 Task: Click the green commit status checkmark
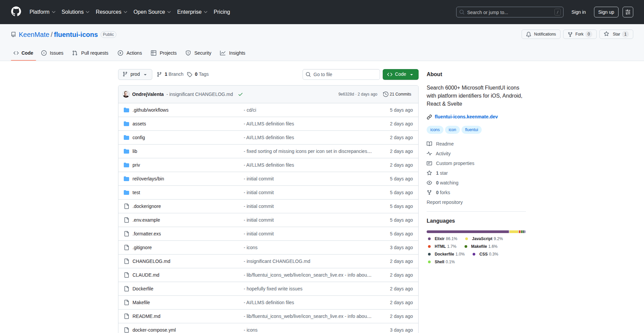[x=240, y=94]
